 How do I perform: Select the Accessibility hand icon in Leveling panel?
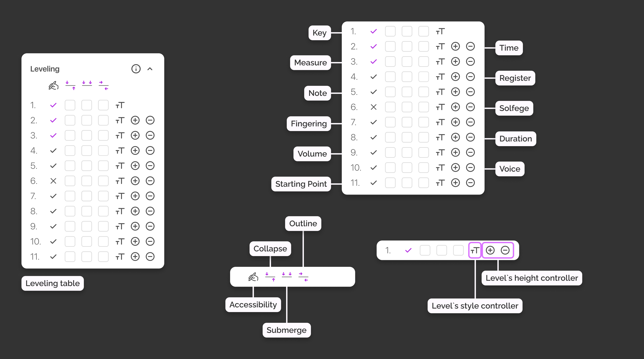pyautogui.click(x=53, y=85)
